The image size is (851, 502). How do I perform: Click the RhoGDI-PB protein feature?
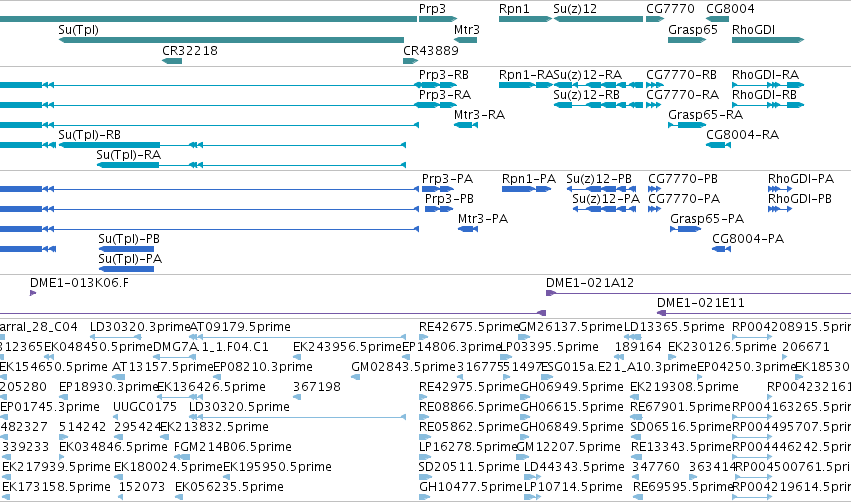tap(779, 209)
